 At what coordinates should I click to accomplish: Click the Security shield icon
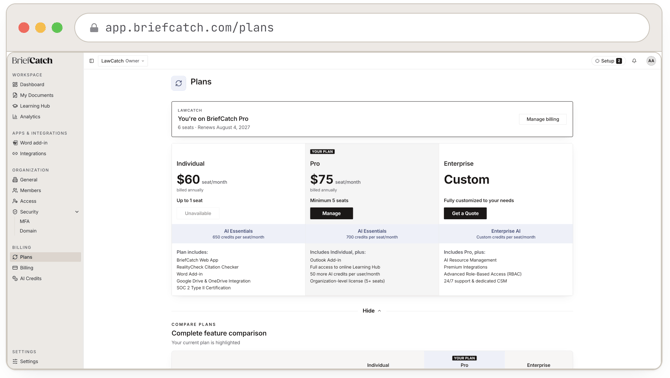tap(15, 212)
